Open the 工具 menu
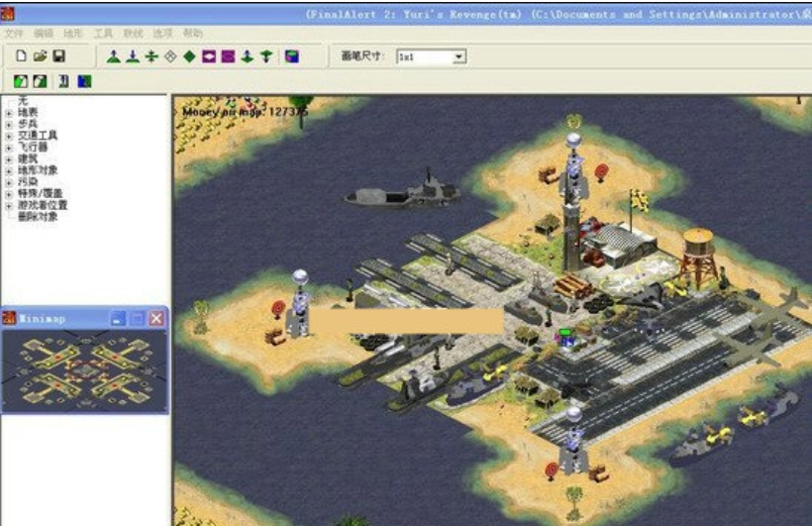Image resolution: width=812 pixels, height=526 pixels. tap(103, 33)
